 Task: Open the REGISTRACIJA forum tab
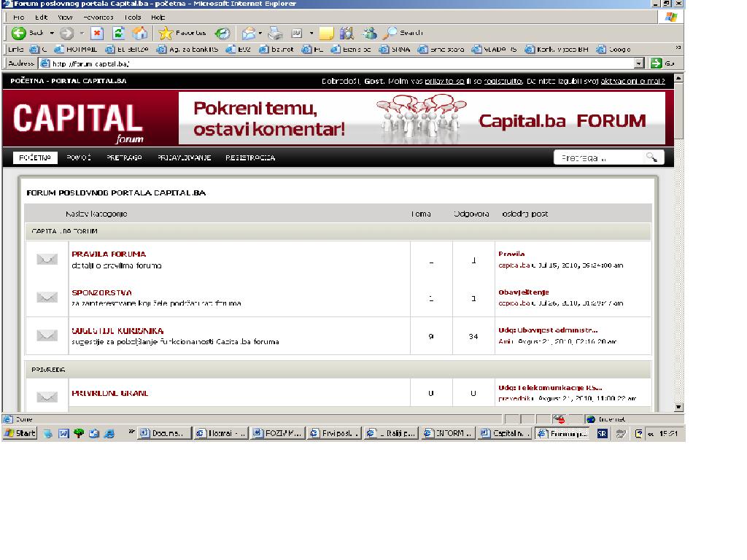click(250, 157)
